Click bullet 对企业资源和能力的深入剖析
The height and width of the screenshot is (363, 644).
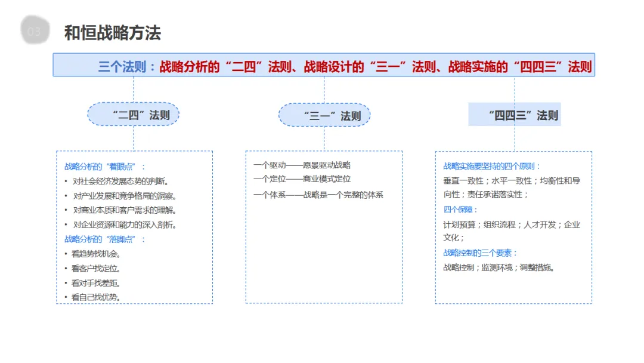click(125, 225)
